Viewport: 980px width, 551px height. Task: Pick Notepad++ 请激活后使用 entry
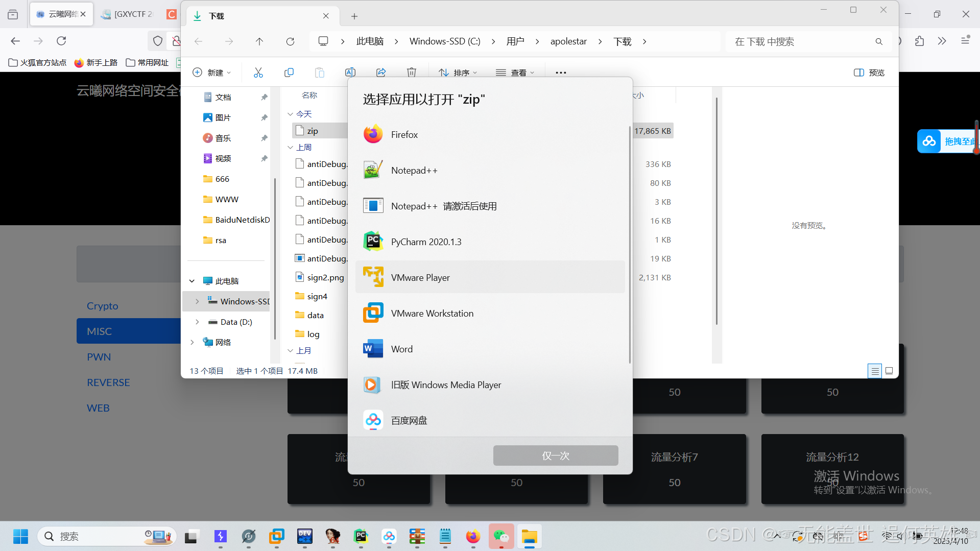pos(490,206)
